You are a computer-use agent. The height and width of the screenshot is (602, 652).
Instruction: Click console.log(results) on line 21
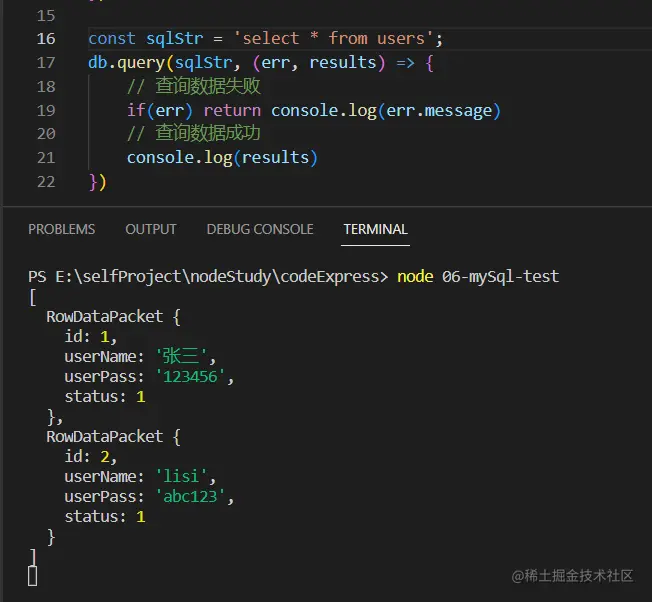click(222, 158)
